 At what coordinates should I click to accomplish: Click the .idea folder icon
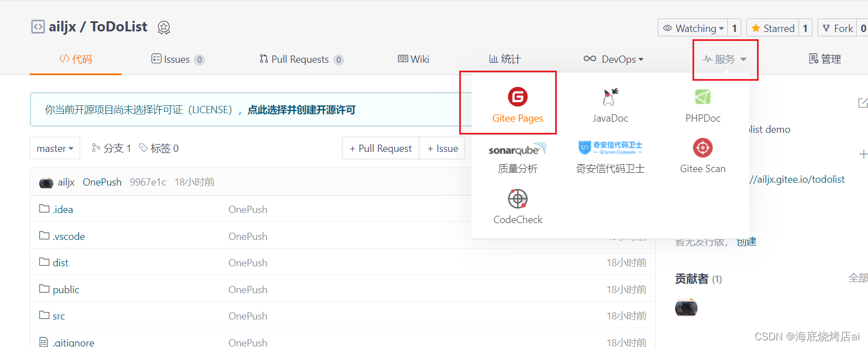pyautogui.click(x=44, y=209)
